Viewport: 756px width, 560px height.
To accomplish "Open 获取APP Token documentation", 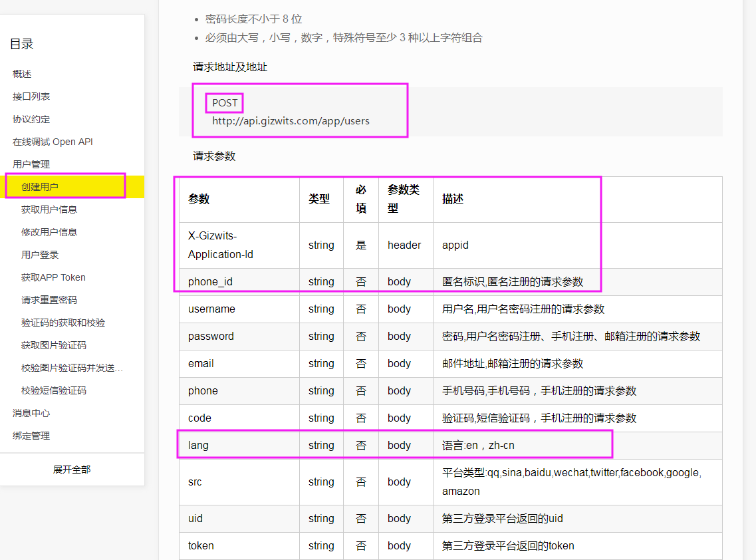I will coord(53,277).
